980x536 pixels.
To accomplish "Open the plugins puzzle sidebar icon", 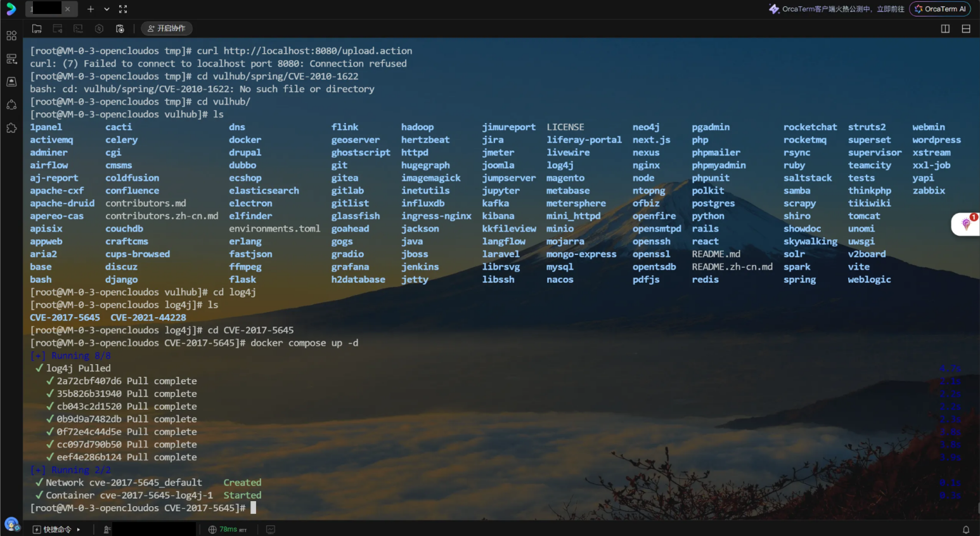I will tap(11, 127).
